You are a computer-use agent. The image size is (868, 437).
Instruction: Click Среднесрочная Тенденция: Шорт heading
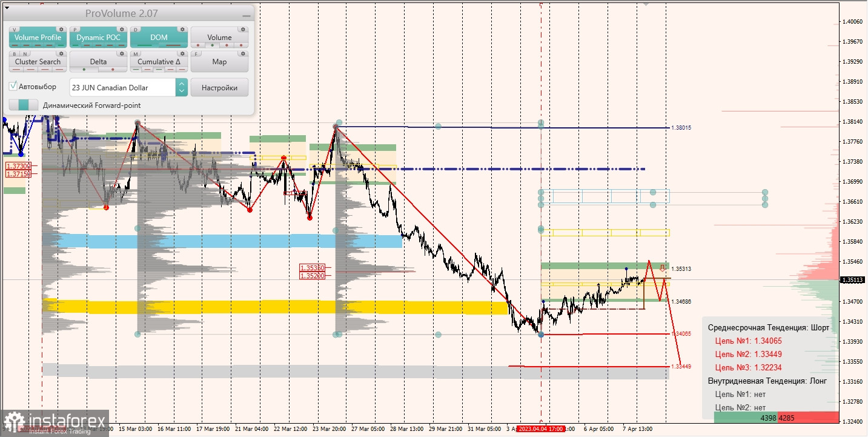coord(768,327)
